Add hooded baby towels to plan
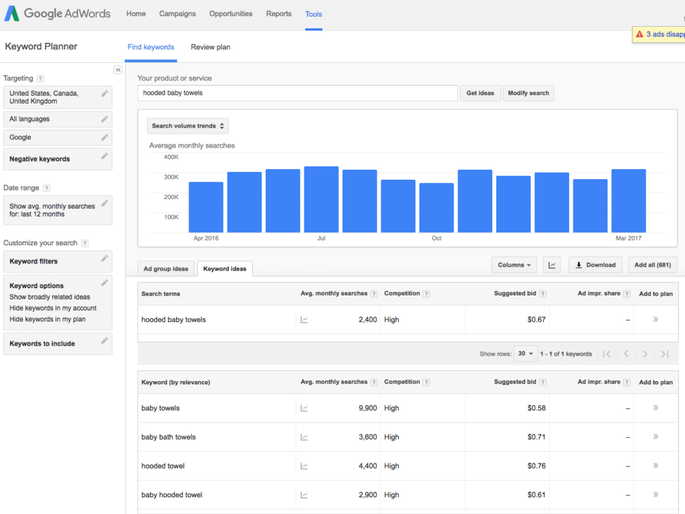This screenshot has height=514, width=685. pyautogui.click(x=656, y=320)
